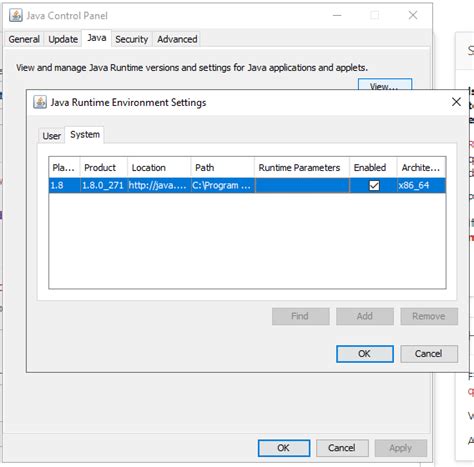474x467 pixels.
Task: Click OK in Java Runtime Environment Settings
Action: coord(365,354)
